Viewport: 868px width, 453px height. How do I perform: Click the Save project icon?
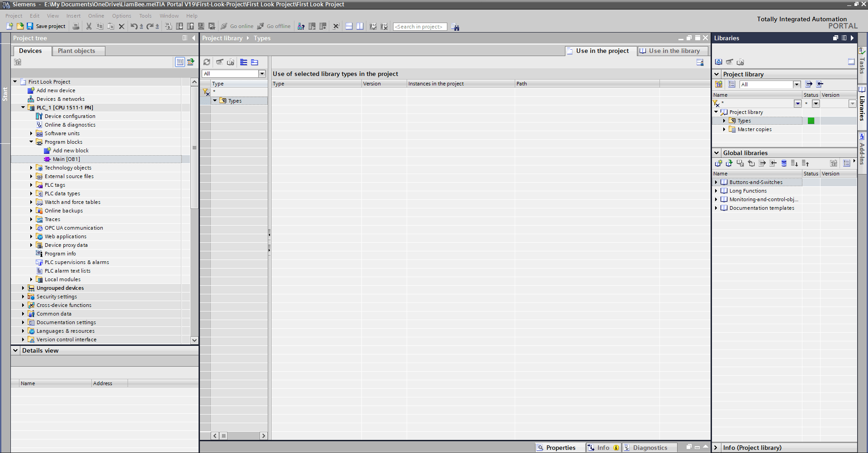[x=30, y=26]
